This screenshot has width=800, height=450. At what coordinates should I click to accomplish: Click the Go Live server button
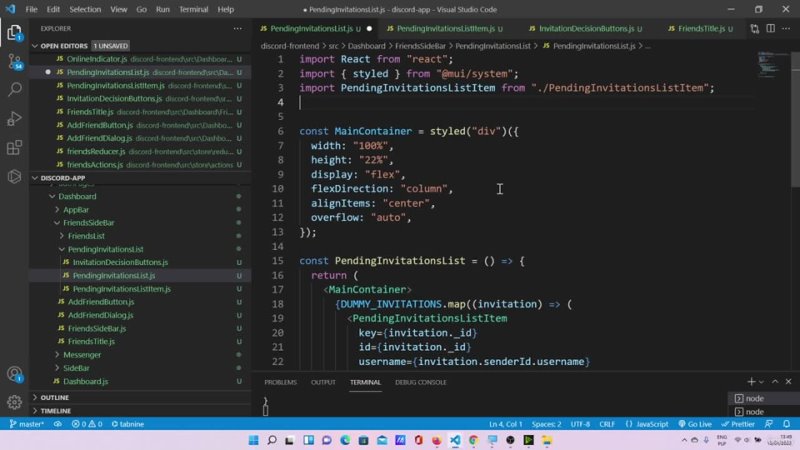coord(695,424)
